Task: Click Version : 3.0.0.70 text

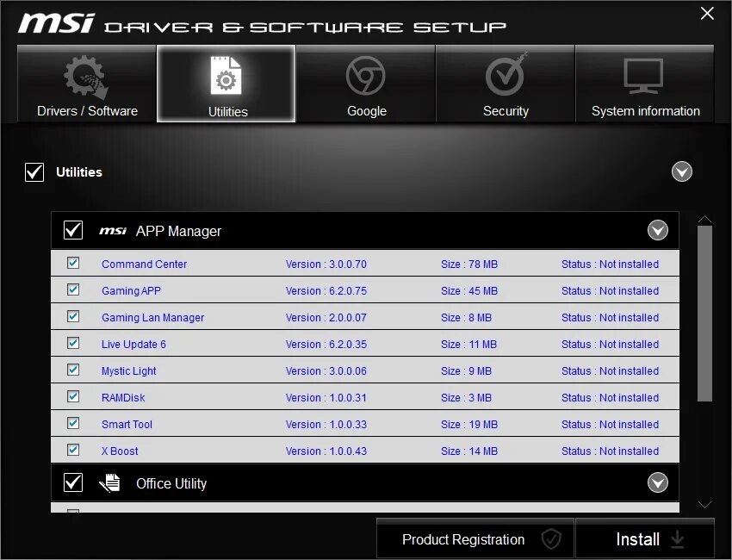Action: click(x=326, y=264)
